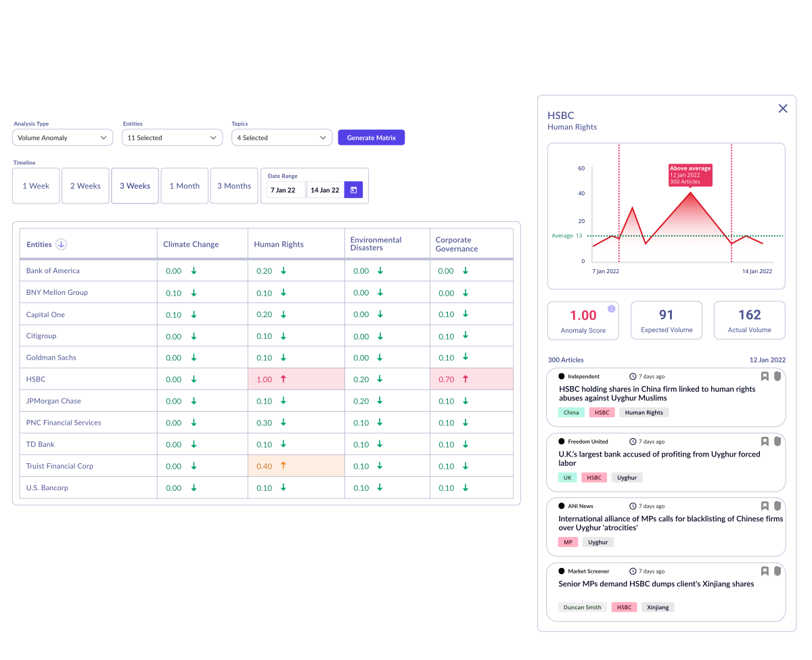This screenshot has height=660, width=812.
Task: Click the PNC Financial Services 0.30 cell
Action: (x=296, y=423)
